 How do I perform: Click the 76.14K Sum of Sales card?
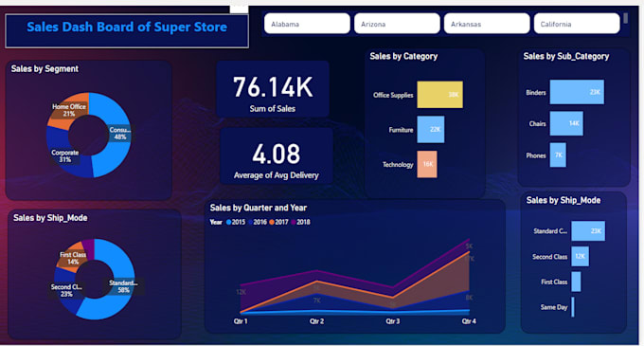(273, 89)
